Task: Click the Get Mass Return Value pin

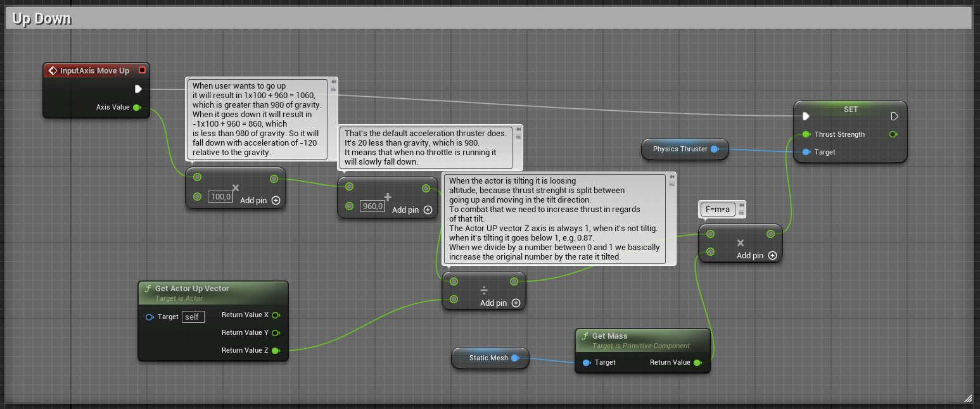Action: (697, 363)
